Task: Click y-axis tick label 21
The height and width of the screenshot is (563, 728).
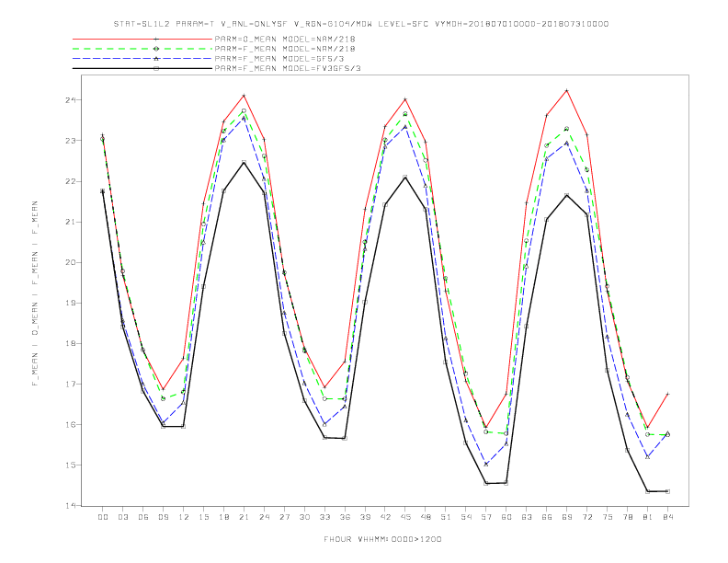Action: click(71, 222)
